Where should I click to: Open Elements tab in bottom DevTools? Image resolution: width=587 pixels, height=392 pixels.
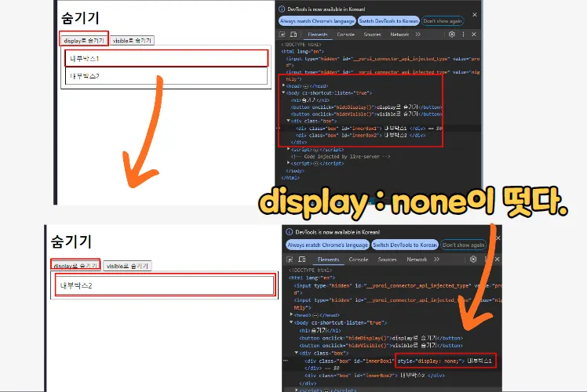328,260
